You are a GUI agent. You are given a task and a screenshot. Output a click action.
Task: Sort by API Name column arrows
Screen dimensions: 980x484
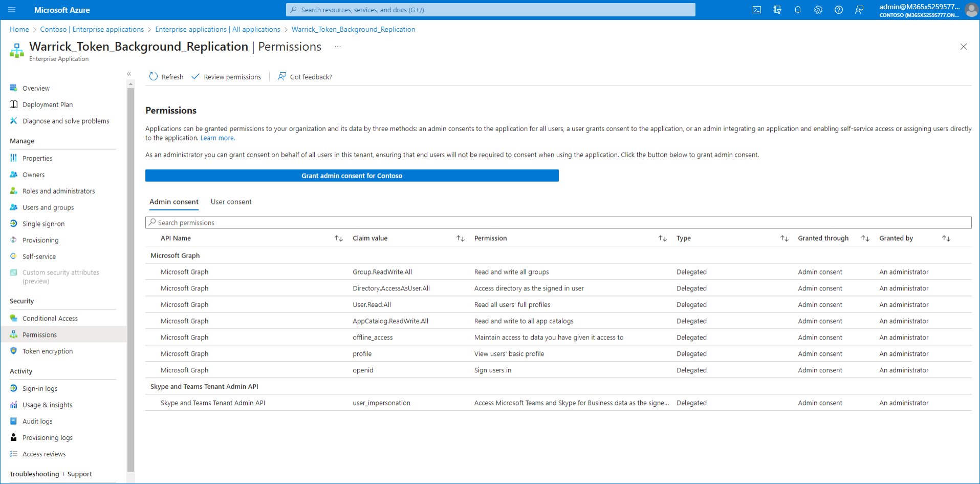tap(338, 238)
